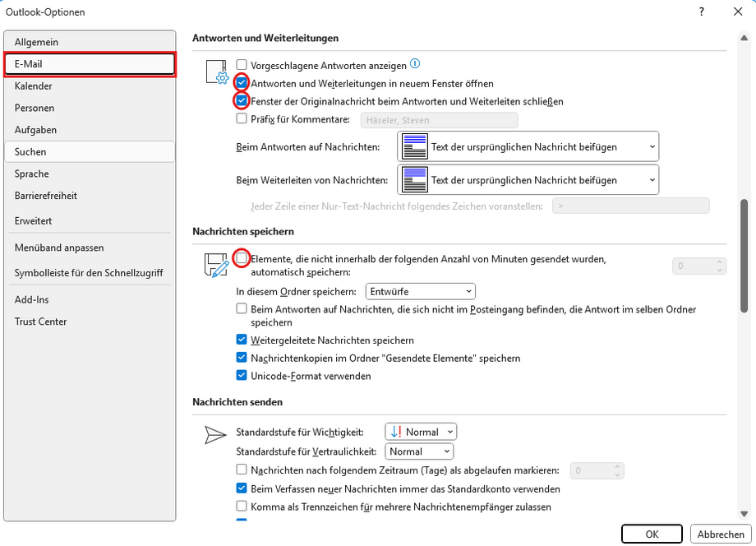Screen dimensions: 756x546
Task: Click the scrollbar up arrow
Action: (744, 38)
